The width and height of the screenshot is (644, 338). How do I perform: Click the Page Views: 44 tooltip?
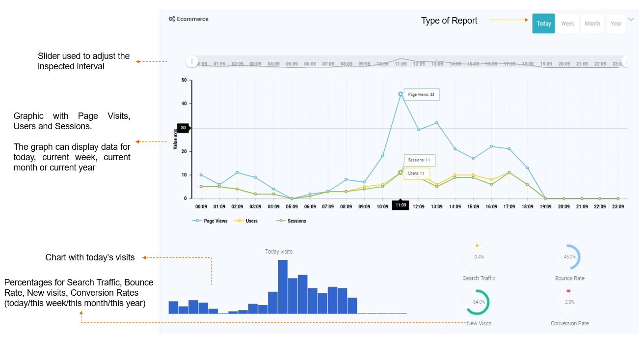click(421, 94)
